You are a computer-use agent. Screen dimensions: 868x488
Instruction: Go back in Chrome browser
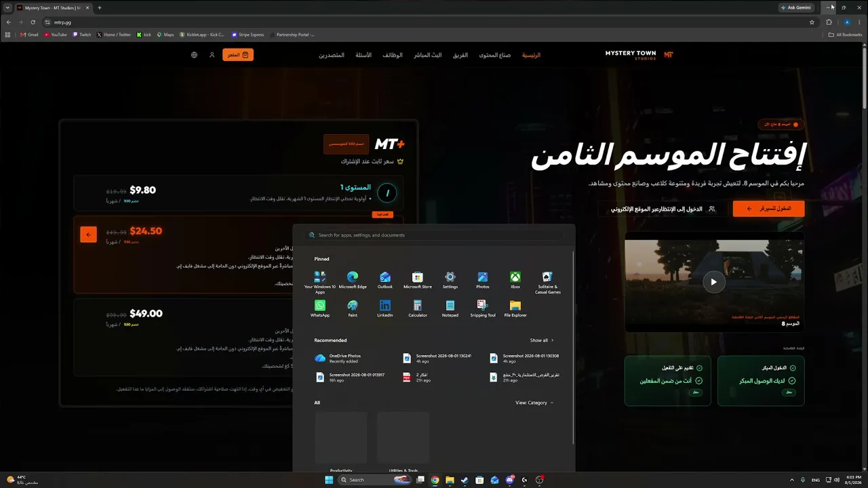click(8, 22)
